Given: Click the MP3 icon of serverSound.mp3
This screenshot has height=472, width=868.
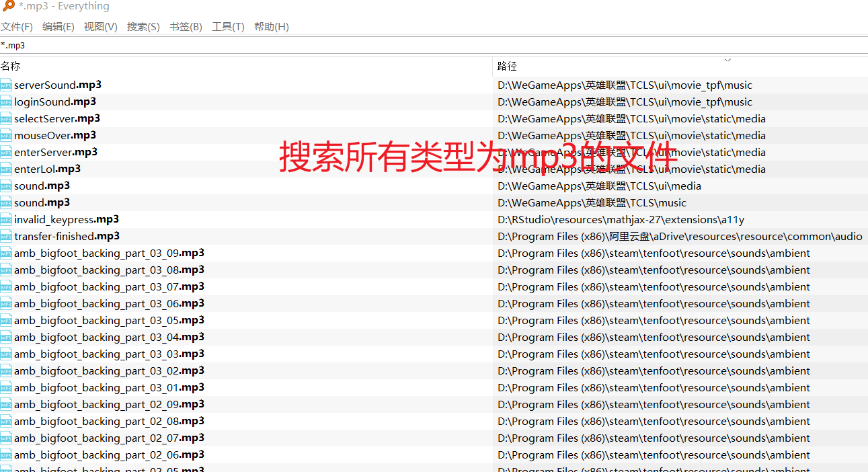Looking at the screenshot, I should point(6,85).
